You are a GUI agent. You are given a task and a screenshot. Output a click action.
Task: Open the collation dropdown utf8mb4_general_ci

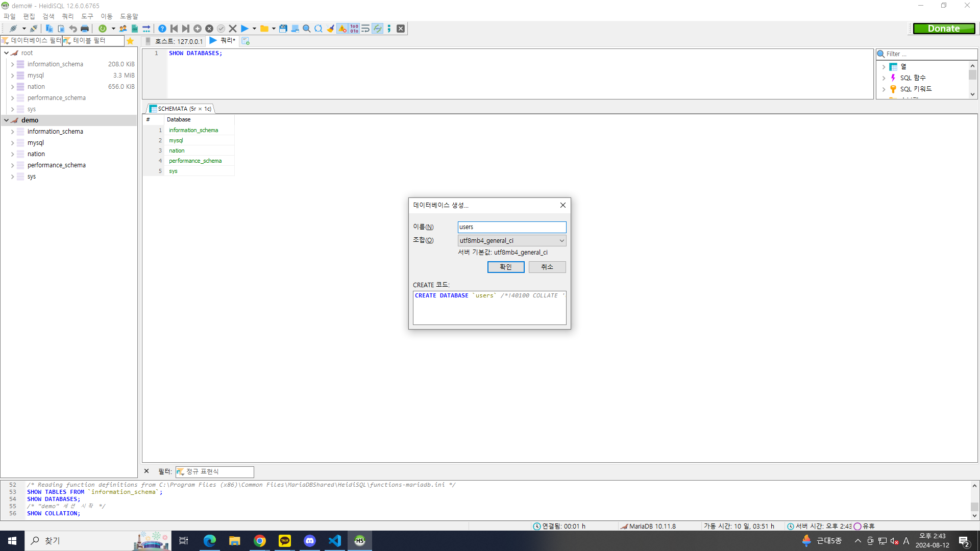tap(511, 240)
